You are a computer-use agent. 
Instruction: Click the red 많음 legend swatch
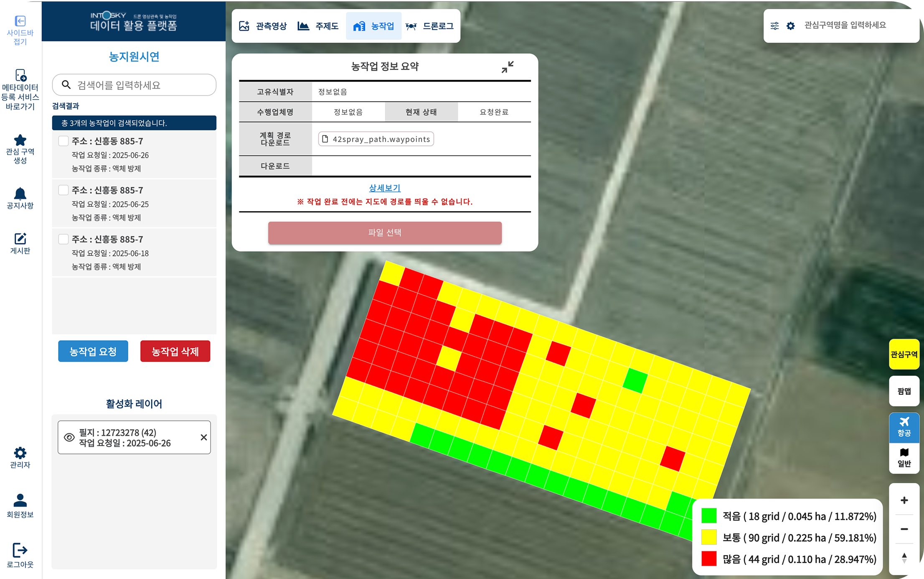click(x=709, y=559)
